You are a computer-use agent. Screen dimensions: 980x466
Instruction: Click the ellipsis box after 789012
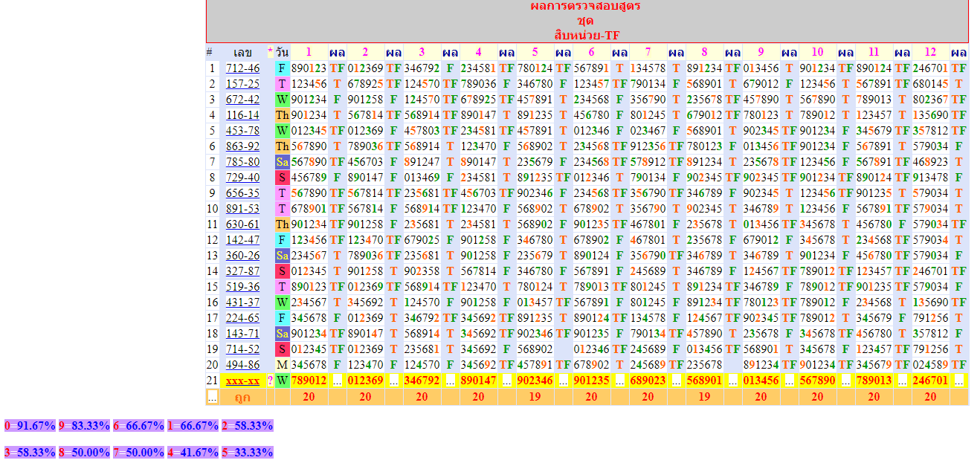[x=337, y=381]
